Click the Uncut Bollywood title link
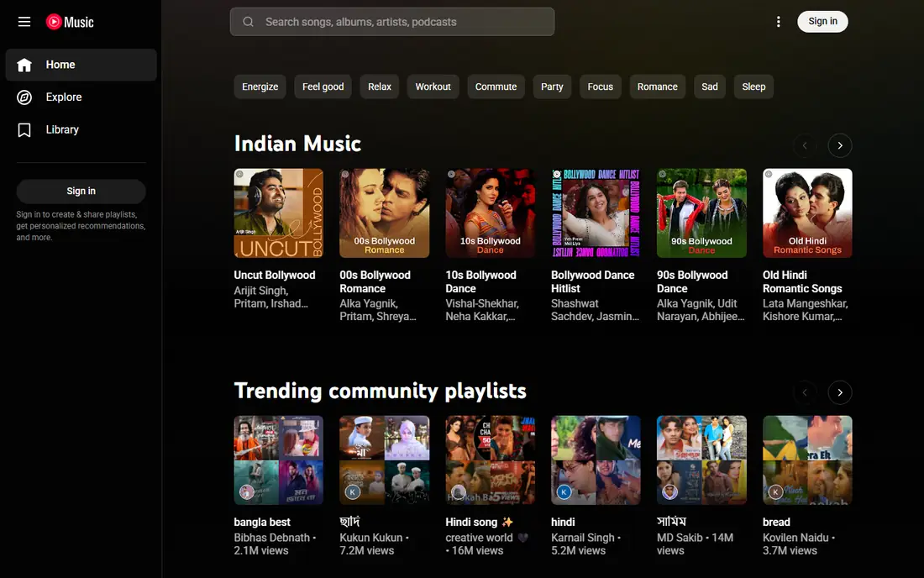This screenshot has width=924, height=578. coord(275,276)
